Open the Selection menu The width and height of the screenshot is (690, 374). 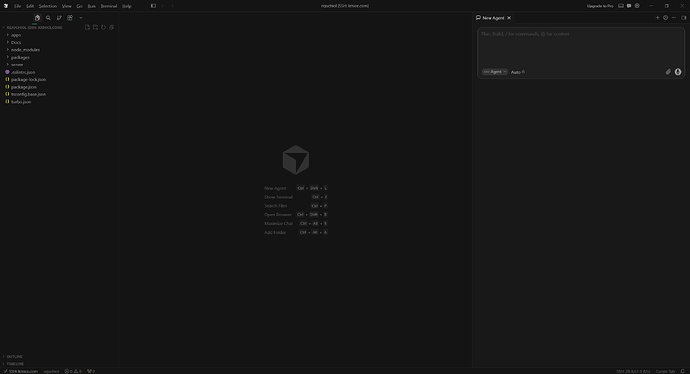[x=48, y=6]
